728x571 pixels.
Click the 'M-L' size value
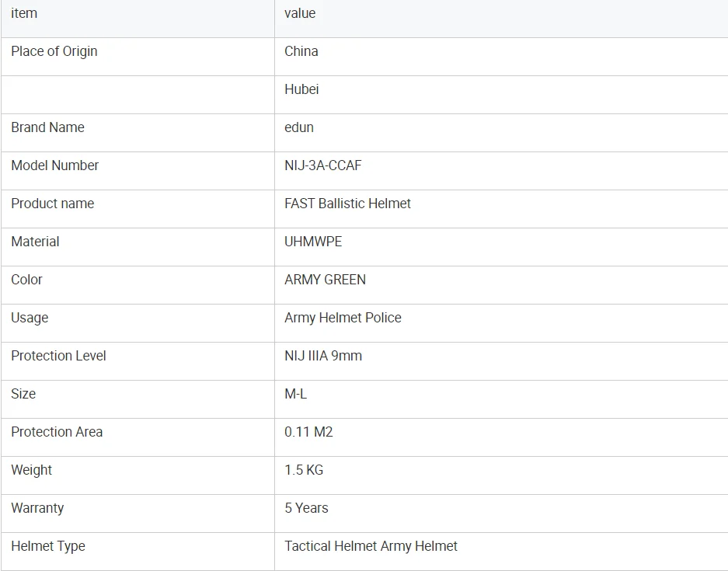[x=295, y=394]
